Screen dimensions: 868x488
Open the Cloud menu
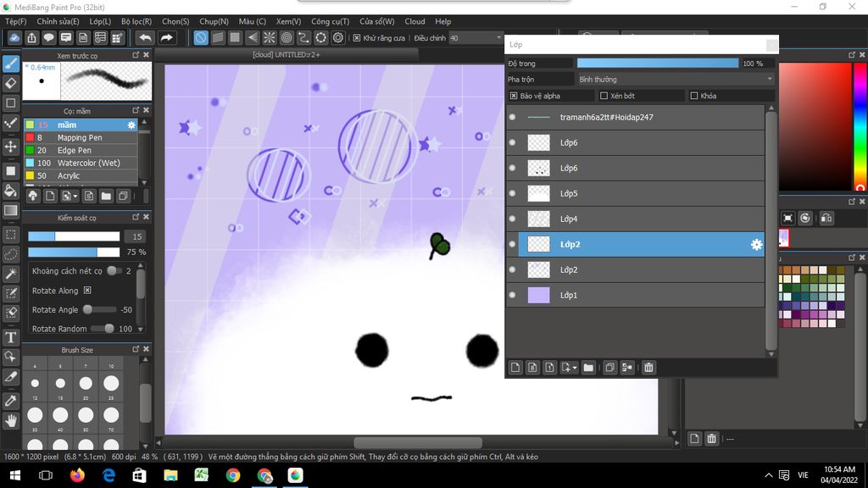415,21
